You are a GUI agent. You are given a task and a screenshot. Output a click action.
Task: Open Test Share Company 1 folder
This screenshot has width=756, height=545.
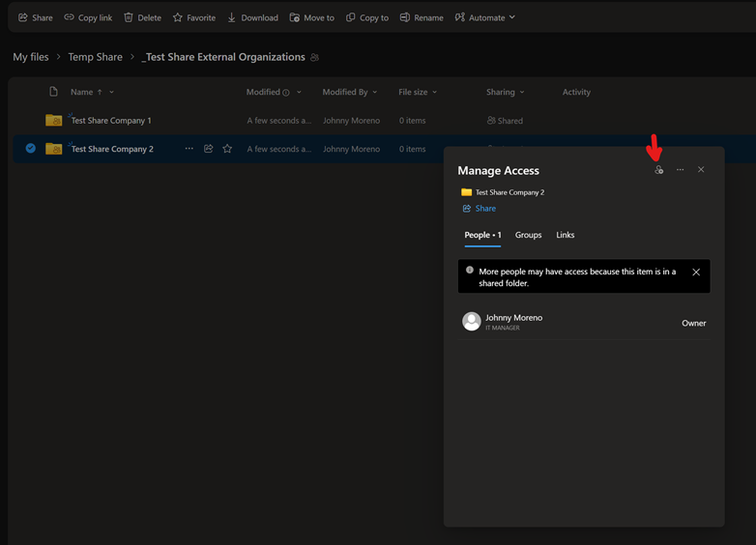[111, 121]
